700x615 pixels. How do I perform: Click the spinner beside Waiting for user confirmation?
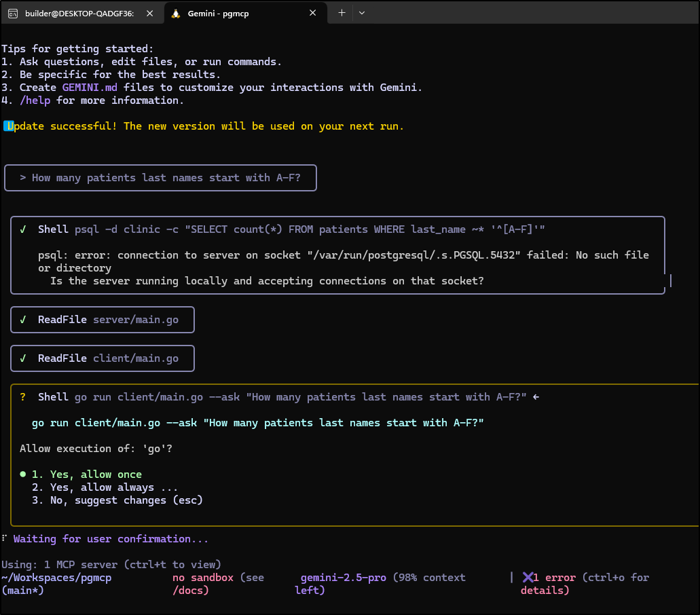[4, 539]
